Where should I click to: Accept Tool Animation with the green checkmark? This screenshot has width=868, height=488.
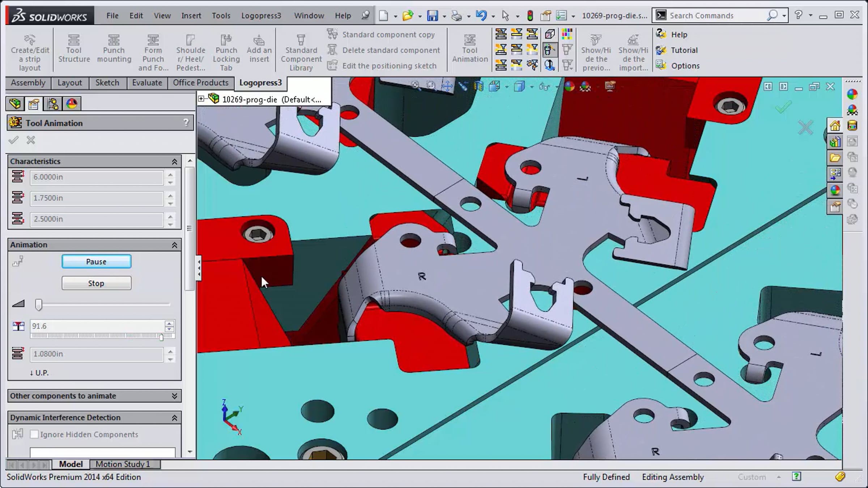(13, 140)
